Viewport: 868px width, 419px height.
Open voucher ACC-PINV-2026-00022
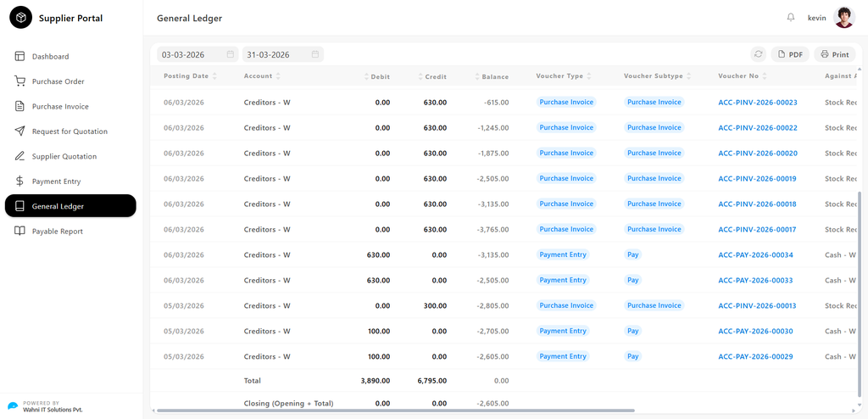click(758, 128)
